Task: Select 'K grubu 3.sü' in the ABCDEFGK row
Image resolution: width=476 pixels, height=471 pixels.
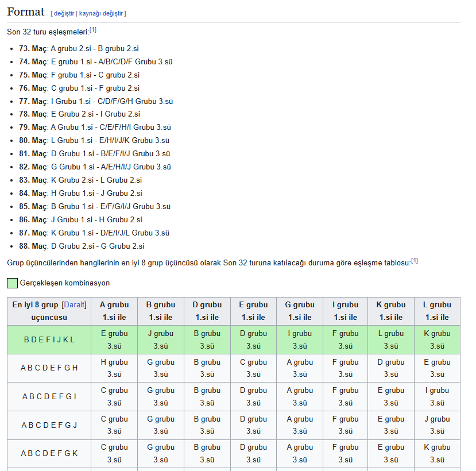Action: [x=437, y=453]
